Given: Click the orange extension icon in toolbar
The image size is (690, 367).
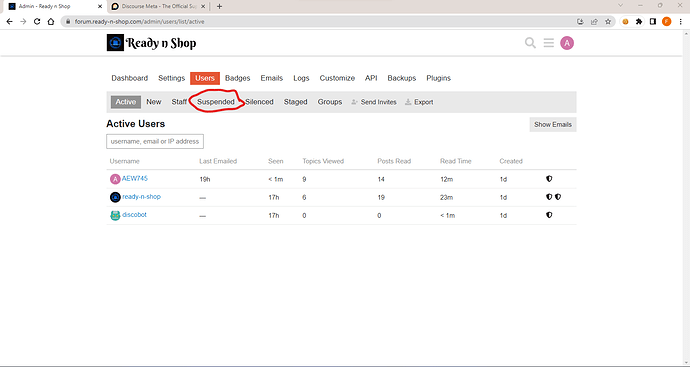Looking at the screenshot, I should point(625,21).
